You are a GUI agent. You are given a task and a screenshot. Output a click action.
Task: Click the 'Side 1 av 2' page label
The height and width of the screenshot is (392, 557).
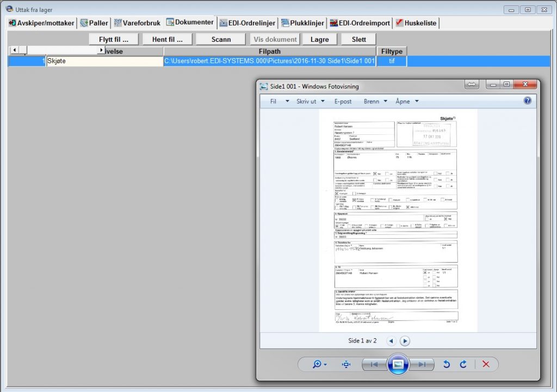[x=362, y=341]
